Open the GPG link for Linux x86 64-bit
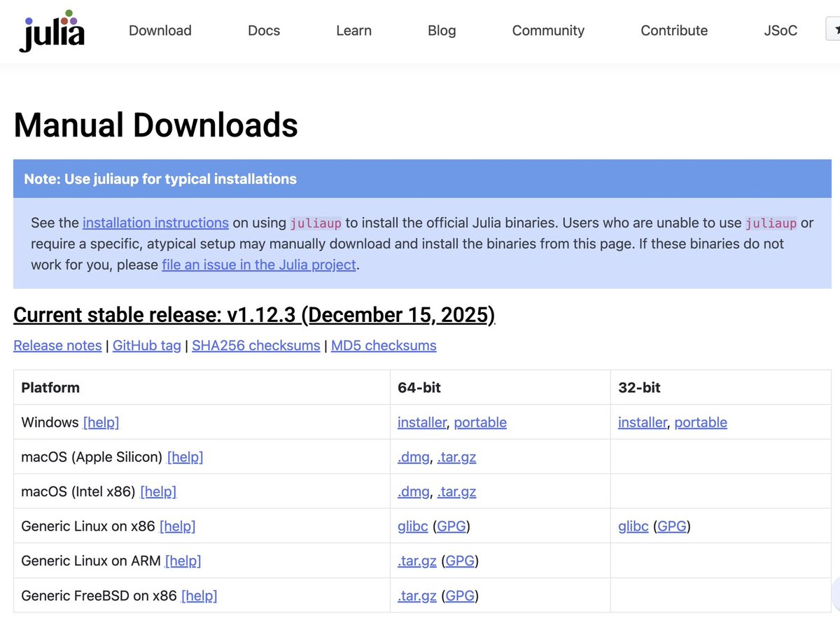This screenshot has height=625, width=840. pyautogui.click(x=451, y=526)
